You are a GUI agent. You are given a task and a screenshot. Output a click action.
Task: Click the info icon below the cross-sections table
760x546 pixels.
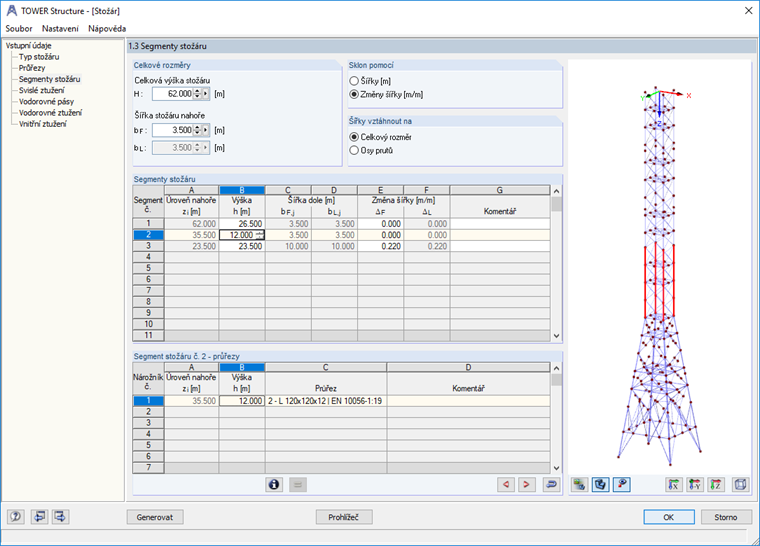coord(274,484)
